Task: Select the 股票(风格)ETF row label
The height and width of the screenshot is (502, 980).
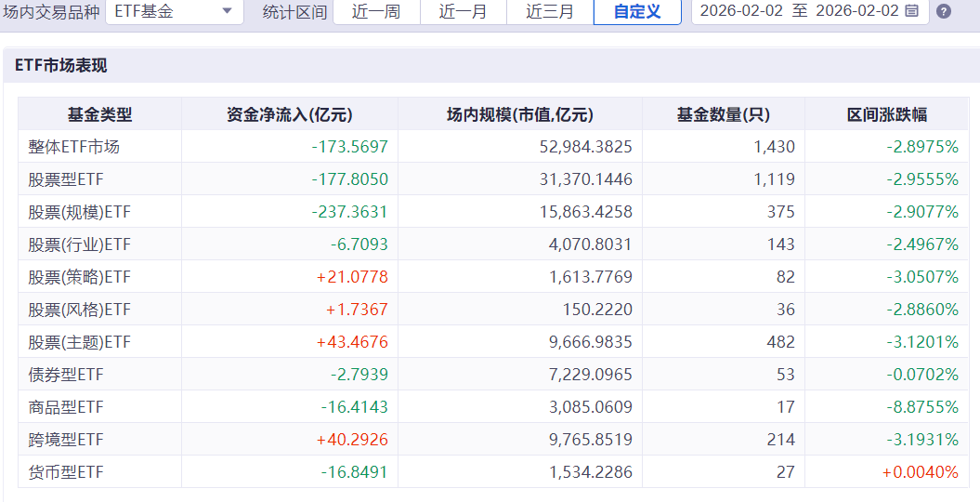Action: pyautogui.click(x=79, y=310)
